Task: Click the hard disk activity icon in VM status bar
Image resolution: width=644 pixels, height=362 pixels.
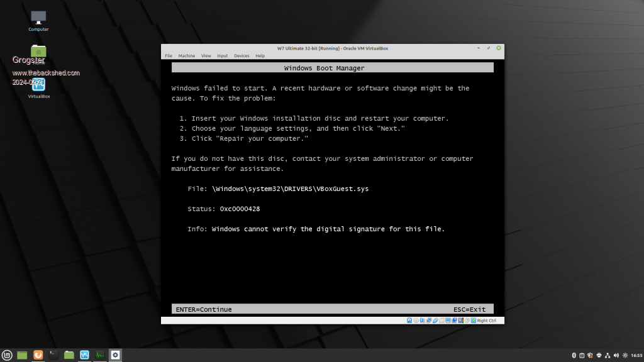Action: click(x=409, y=321)
